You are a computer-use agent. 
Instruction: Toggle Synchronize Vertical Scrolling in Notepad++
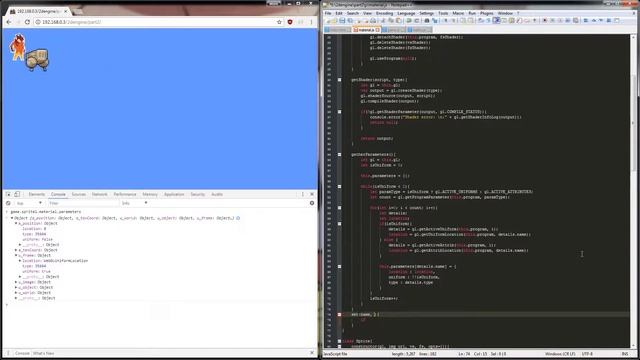[x=463, y=20]
